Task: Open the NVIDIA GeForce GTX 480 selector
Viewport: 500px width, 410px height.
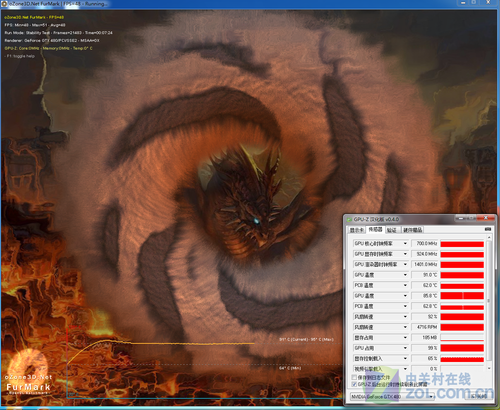Action: point(393,397)
